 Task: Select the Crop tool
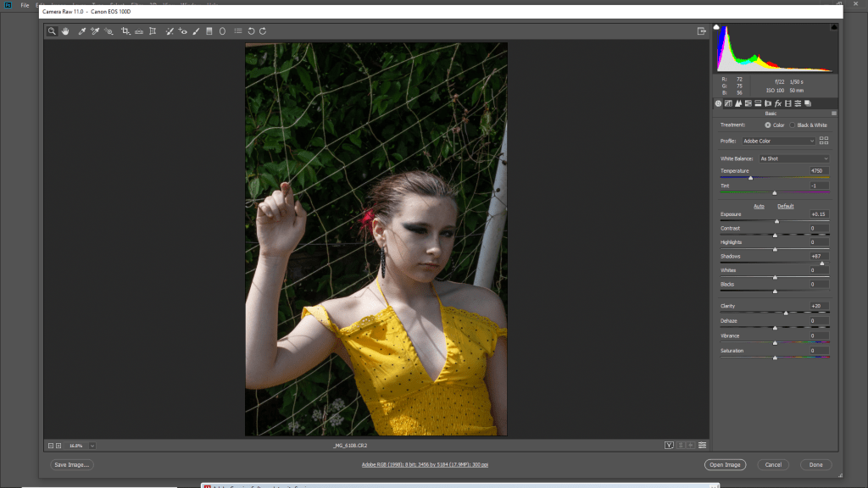[x=125, y=31]
